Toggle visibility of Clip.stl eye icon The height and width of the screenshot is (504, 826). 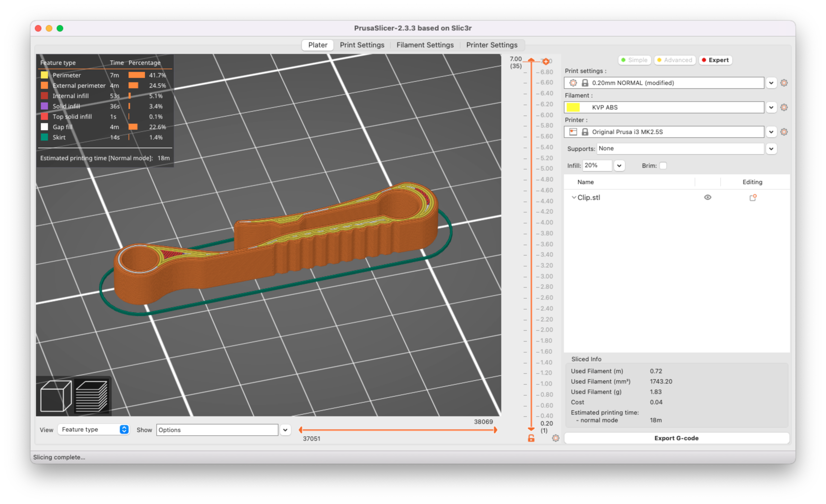click(x=708, y=197)
